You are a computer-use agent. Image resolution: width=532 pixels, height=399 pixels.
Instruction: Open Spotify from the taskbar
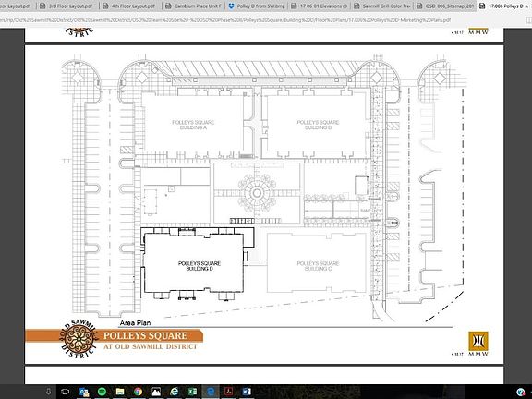102,392
